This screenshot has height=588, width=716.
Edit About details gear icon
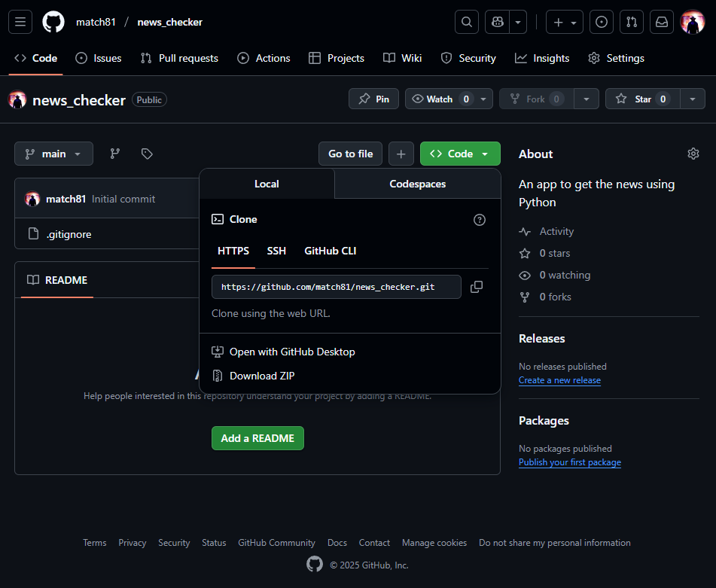pos(693,154)
